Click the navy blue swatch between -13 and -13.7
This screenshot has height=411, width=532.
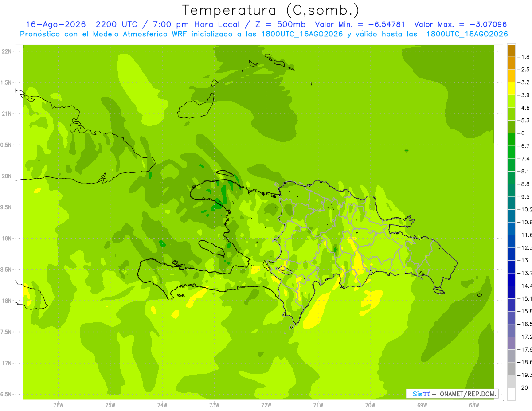click(511, 266)
